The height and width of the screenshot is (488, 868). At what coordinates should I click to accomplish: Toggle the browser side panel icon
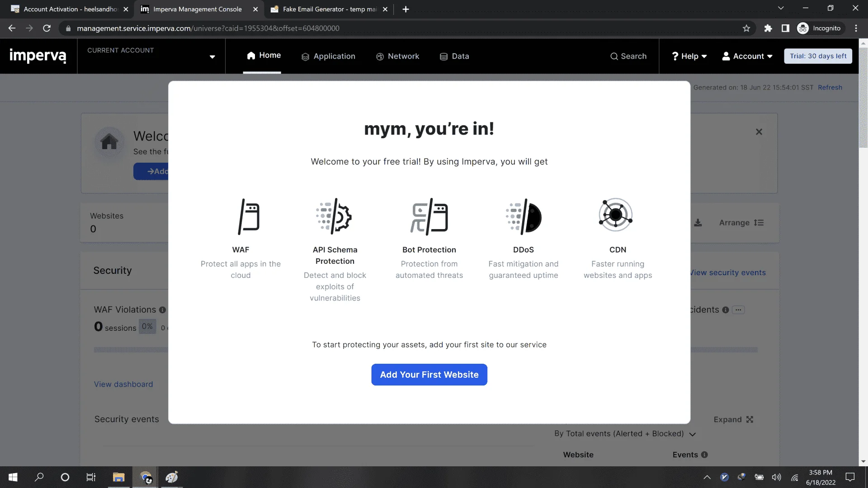pos(786,28)
